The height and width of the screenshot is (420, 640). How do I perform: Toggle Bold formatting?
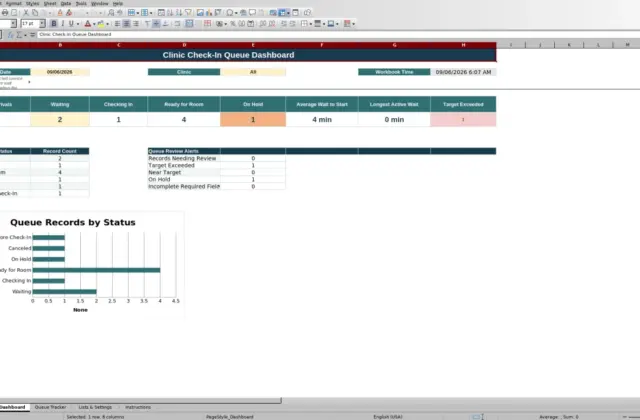(x=54, y=23)
